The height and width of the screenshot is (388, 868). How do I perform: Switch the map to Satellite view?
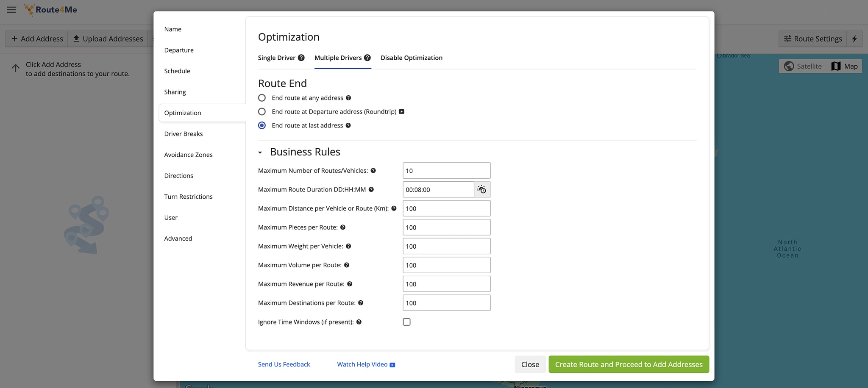pyautogui.click(x=803, y=66)
